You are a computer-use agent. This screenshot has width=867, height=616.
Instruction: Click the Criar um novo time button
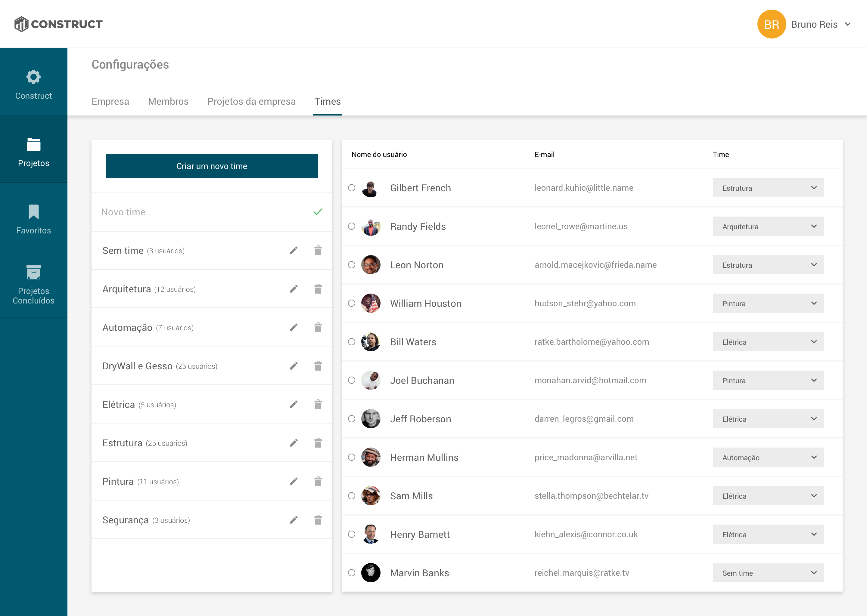pyautogui.click(x=211, y=166)
